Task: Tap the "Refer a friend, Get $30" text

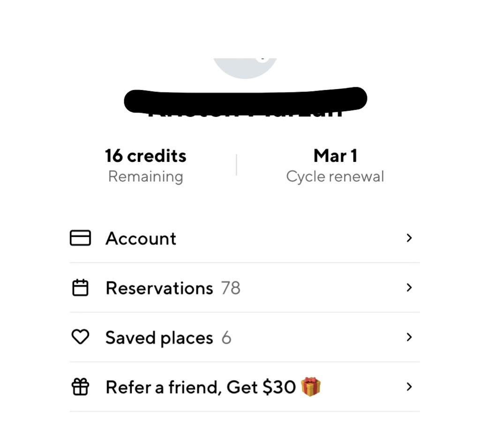Action: [201, 387]
